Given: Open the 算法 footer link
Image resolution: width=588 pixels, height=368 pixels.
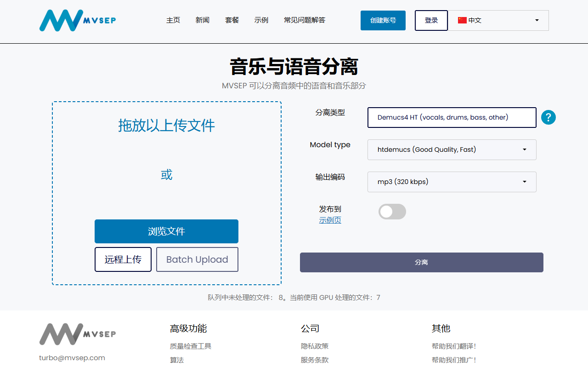Looking at the screenshot, I should point(177,360).
